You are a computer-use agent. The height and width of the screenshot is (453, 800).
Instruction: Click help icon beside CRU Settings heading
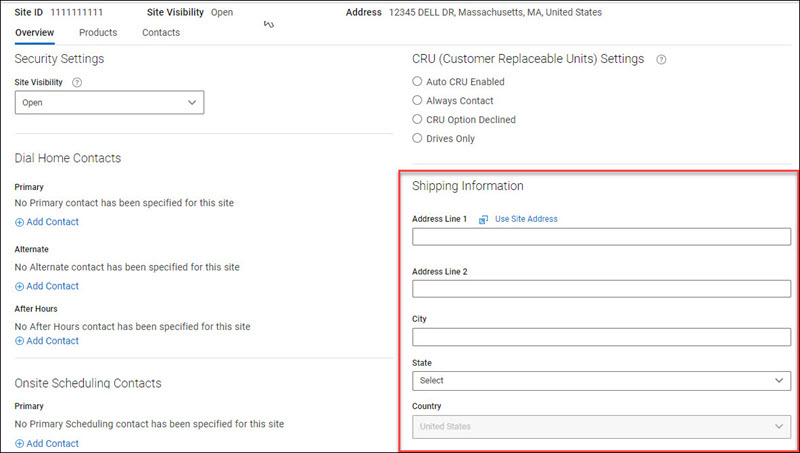tap(661, 60)
